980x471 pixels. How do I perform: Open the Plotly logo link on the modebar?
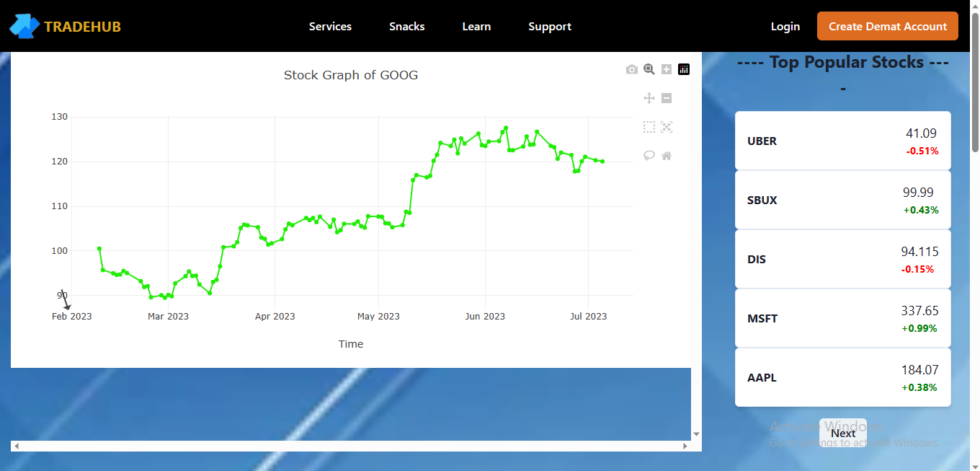coord(684,69)
